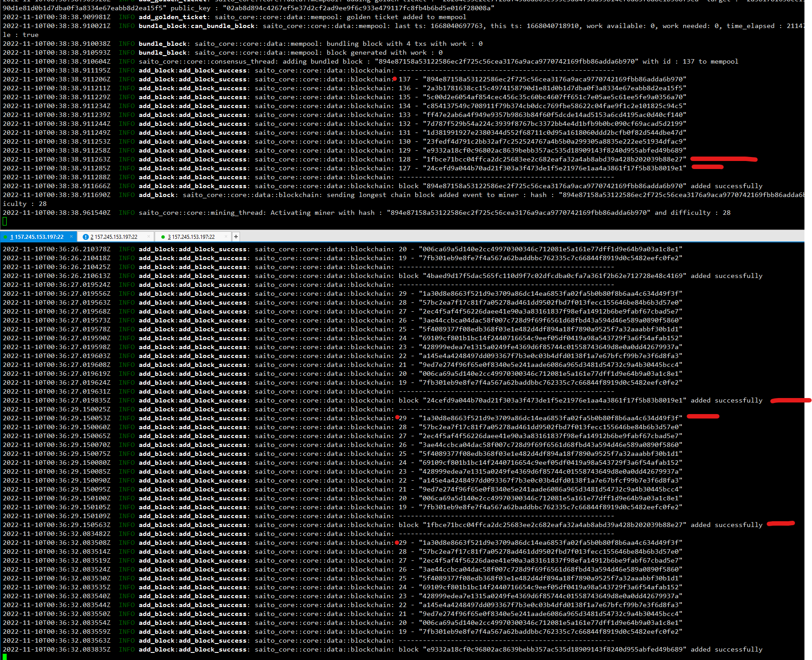Close session tab 2
Viewport: 812px width, 660px height.
[148, 237]
